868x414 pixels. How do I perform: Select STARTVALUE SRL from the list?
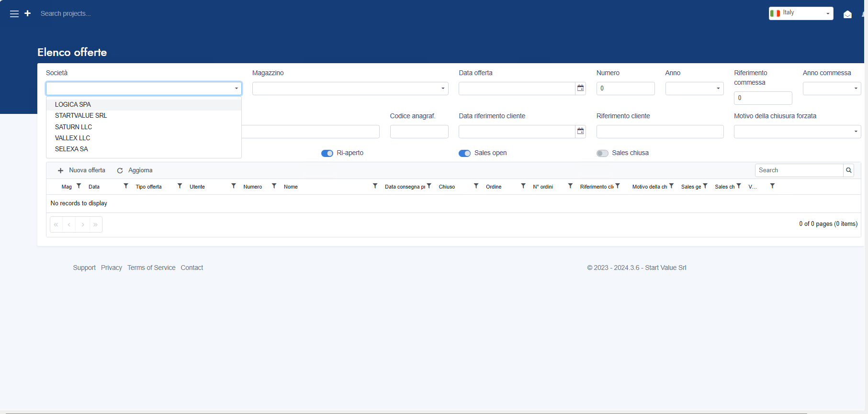144,115
